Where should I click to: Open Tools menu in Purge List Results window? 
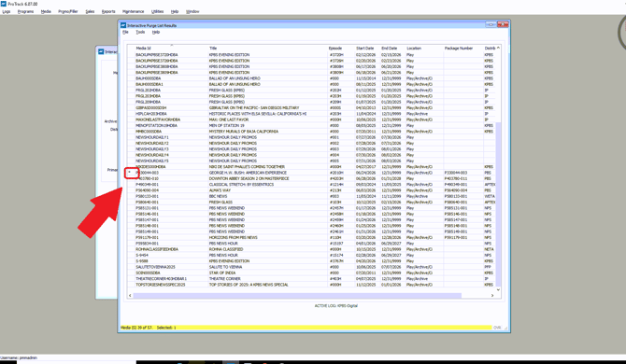click(x=140, y=32)
